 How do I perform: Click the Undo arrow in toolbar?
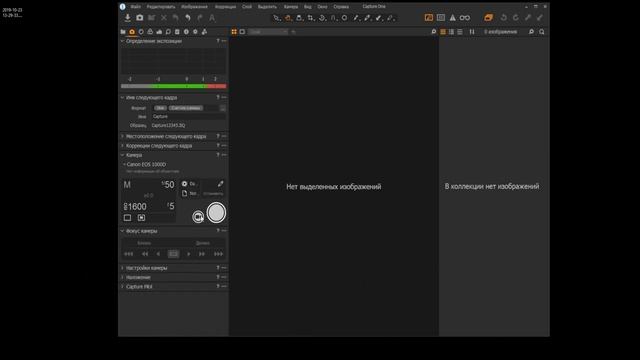click(187, 18)
